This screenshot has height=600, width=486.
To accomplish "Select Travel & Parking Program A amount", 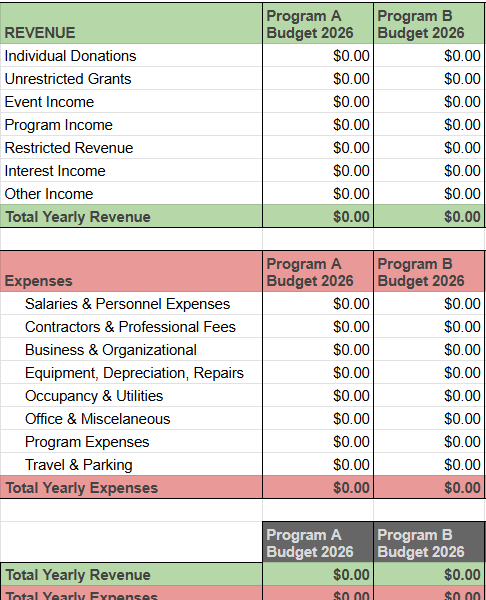I will click(318, 464).
